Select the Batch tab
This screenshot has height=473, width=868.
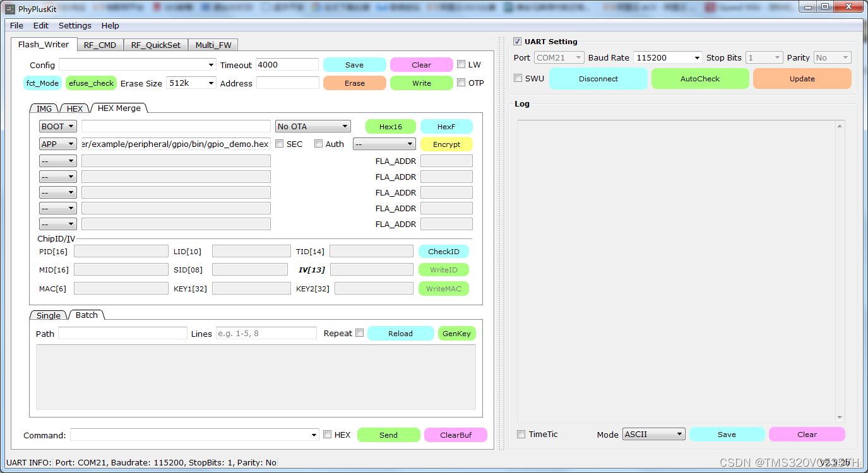click(87, 315)
